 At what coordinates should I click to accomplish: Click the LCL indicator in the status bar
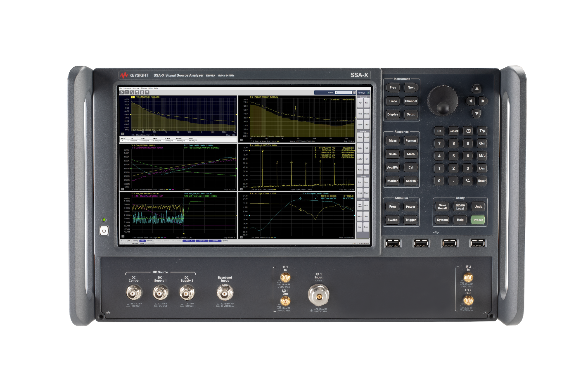(x=355, y=243)
